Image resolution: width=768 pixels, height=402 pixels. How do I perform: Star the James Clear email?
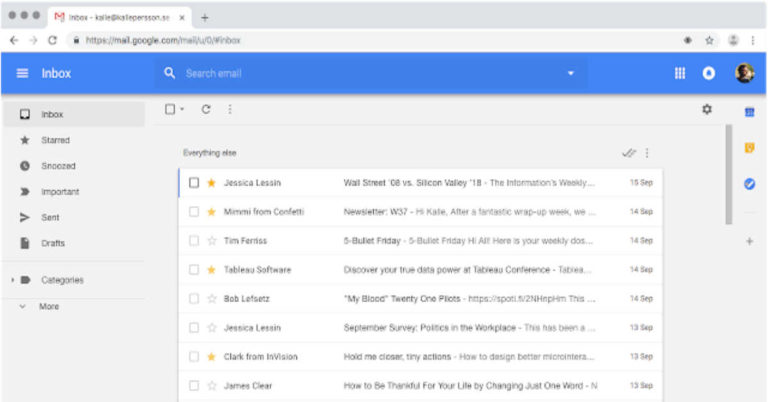tap(212, 385)
